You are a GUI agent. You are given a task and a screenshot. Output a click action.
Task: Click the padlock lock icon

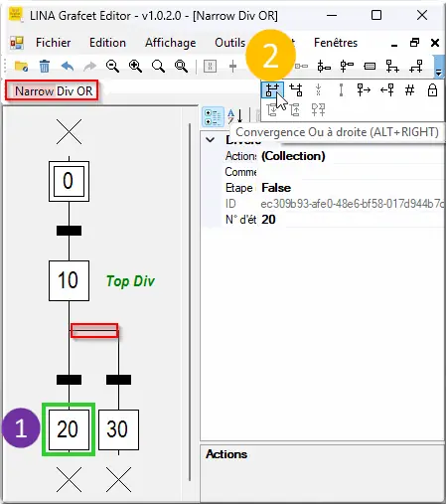(x=432, y=90)
